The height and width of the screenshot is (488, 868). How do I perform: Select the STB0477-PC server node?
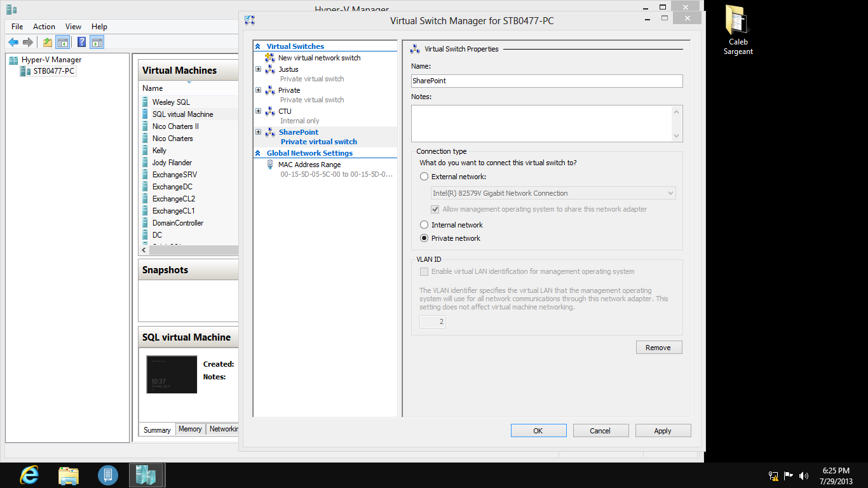coord(54,71)
